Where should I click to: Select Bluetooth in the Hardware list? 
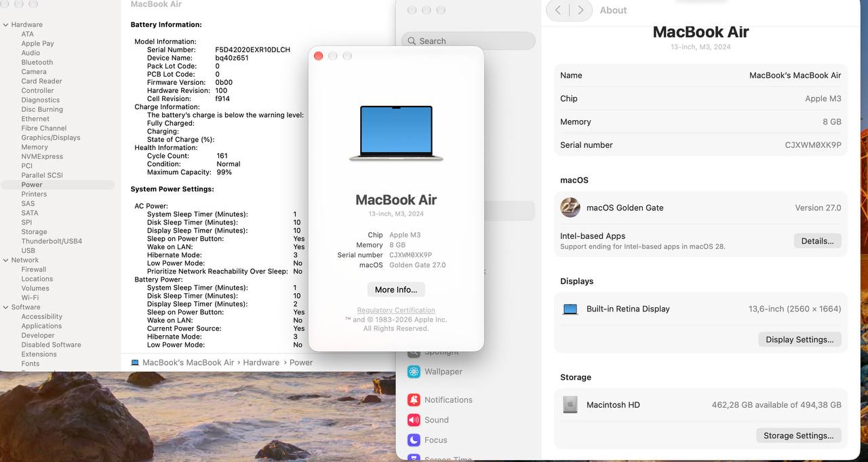(37, 62)
